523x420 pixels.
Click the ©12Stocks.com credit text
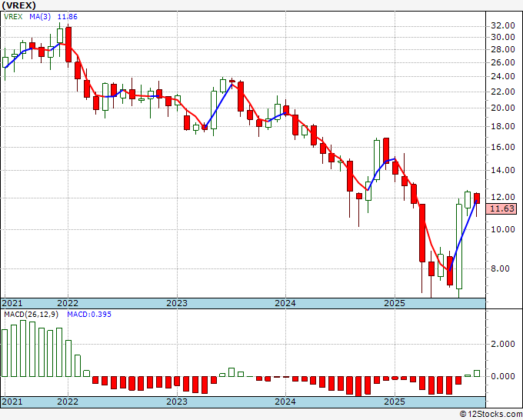(491, 415)
